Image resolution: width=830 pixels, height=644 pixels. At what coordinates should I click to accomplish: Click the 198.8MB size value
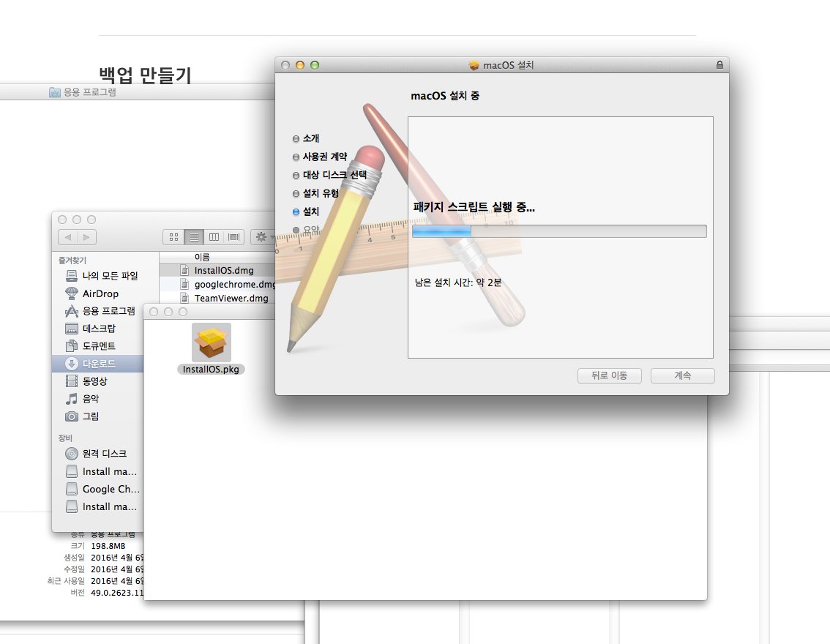coord(108,546)
